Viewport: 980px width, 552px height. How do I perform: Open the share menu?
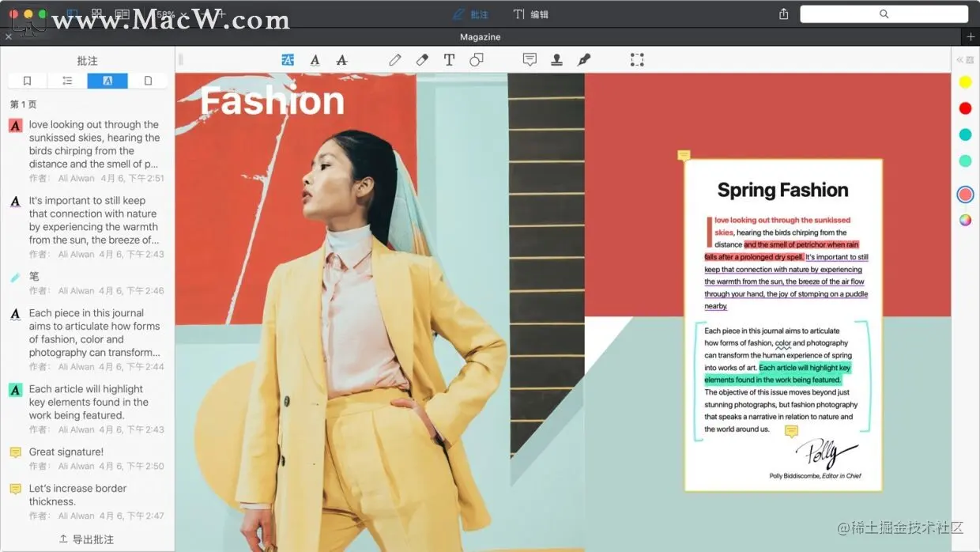point(783,14)
